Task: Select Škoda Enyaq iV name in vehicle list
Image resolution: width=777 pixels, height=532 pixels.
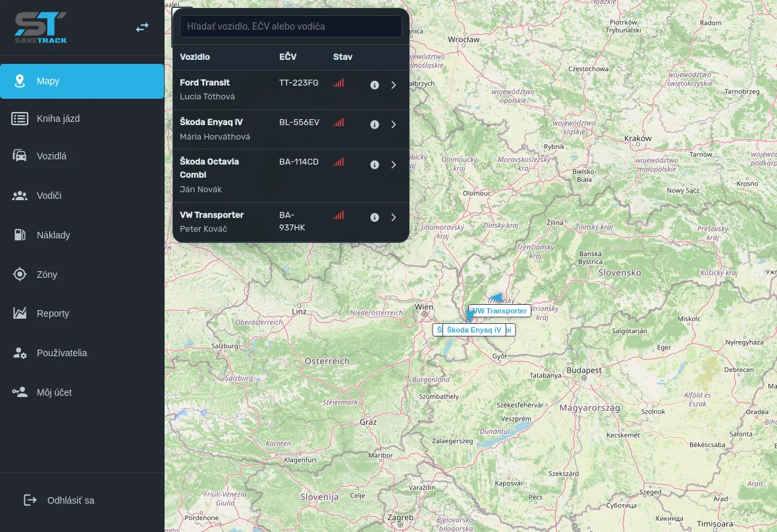Action: (x=211, y=122)
